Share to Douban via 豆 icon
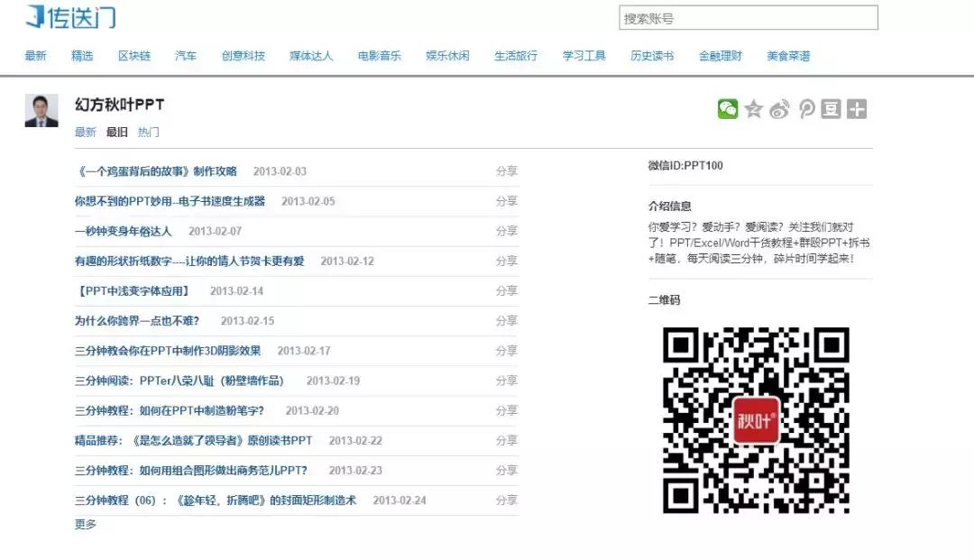974x560 pixels. tap(830, 108)
